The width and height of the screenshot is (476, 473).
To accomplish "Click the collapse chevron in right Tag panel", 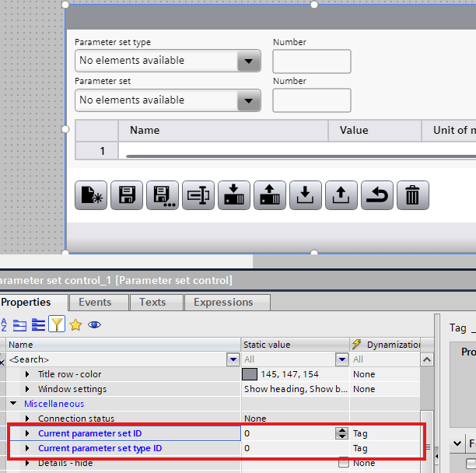I will pyautogui.click(x=457, y=443).
